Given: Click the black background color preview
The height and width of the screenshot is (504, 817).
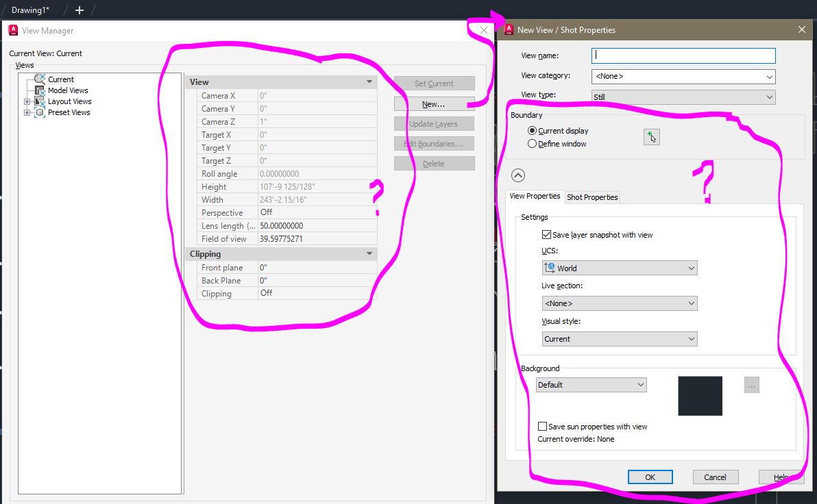Looking at the screenshot, I should click(700, 396).
